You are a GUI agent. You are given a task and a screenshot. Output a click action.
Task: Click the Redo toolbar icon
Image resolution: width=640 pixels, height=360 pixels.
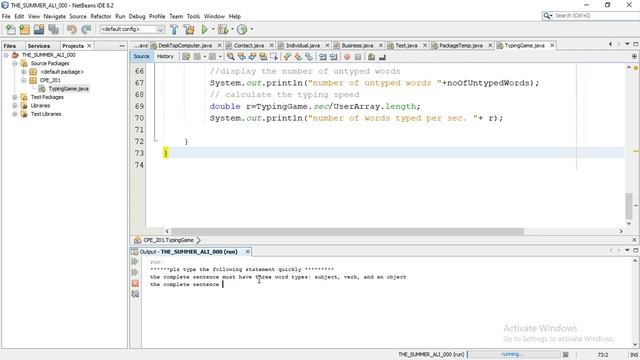coord(86,29)
